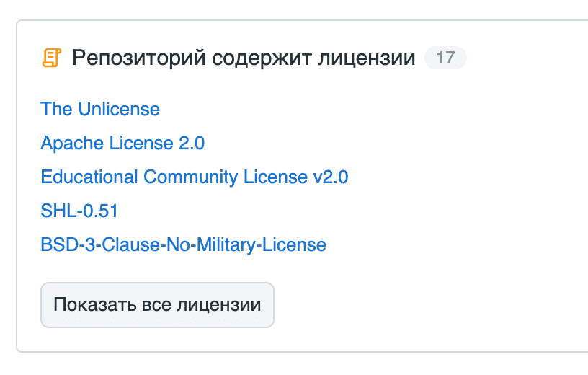This screenshot has height=375, width=588.
Task: Click the Показать все лицензии button
Action: (158, 305)
